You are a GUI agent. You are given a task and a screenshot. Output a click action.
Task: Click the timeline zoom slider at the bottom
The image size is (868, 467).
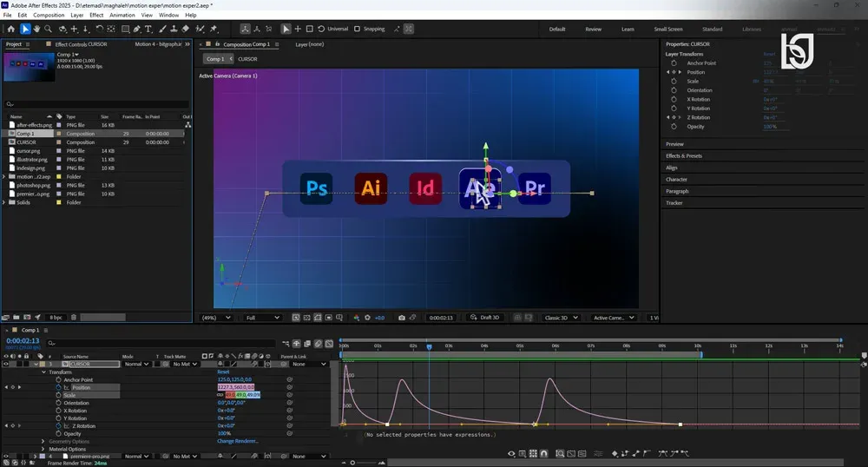point(352,463)
